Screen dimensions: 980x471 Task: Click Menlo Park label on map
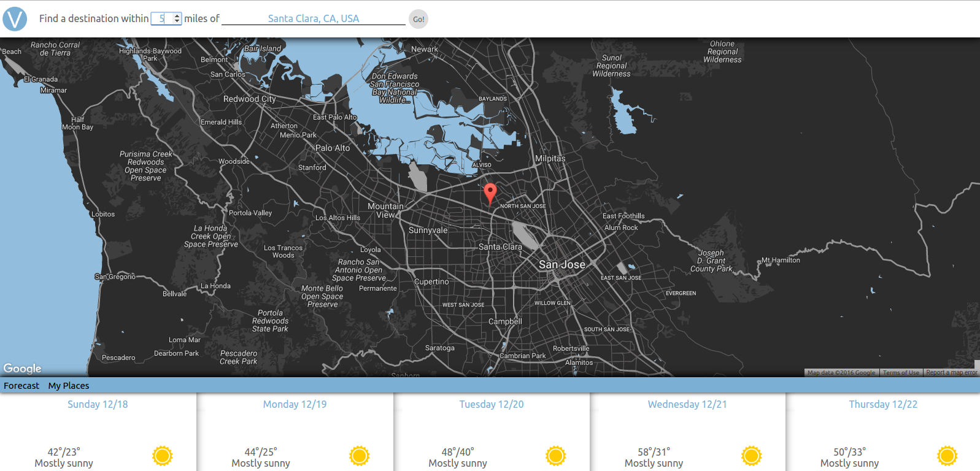point(298,135)
